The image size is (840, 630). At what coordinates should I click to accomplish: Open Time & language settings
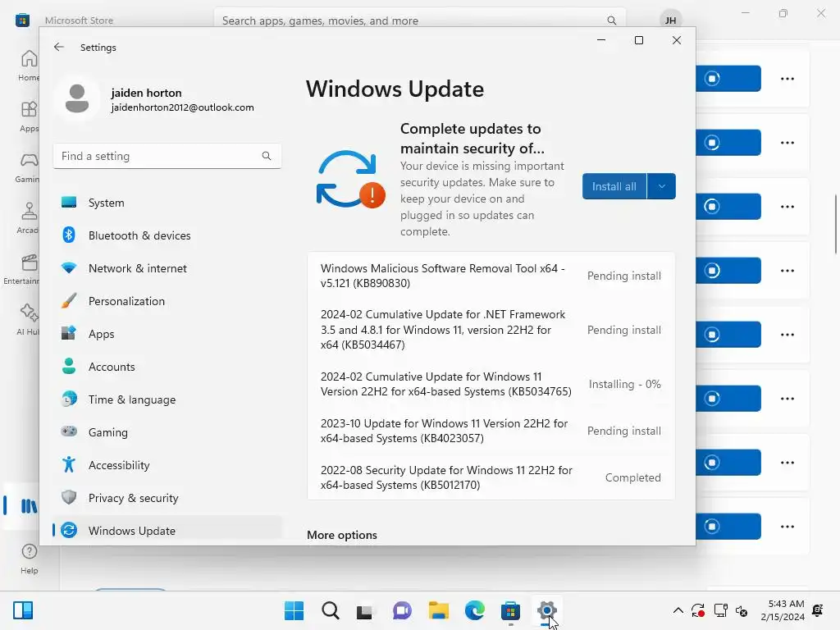tap(167, 399)
